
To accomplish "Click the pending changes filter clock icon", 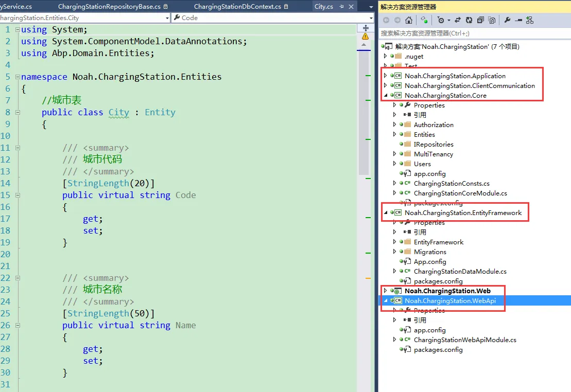I will pos(441,20).
